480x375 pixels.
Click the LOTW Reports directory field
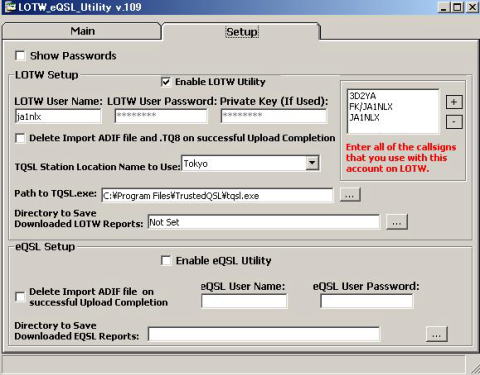pyautogui.click(x=264, y=222)
